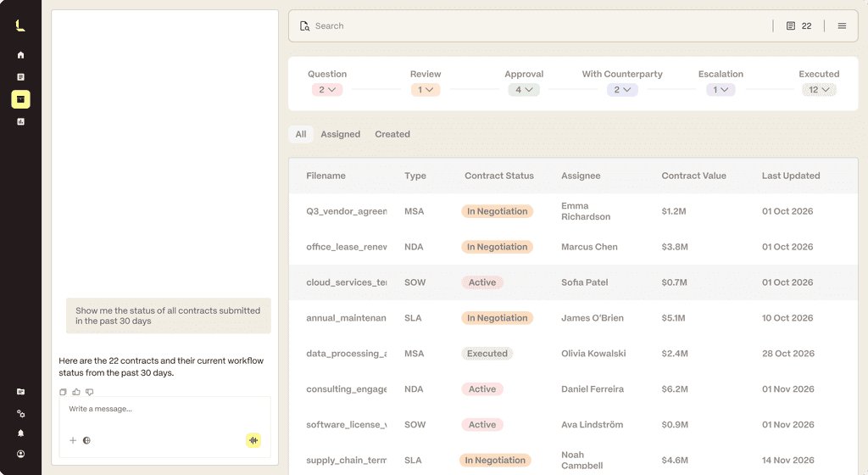Click In Negotiation status for Emma Richardson

coord(497,211)
